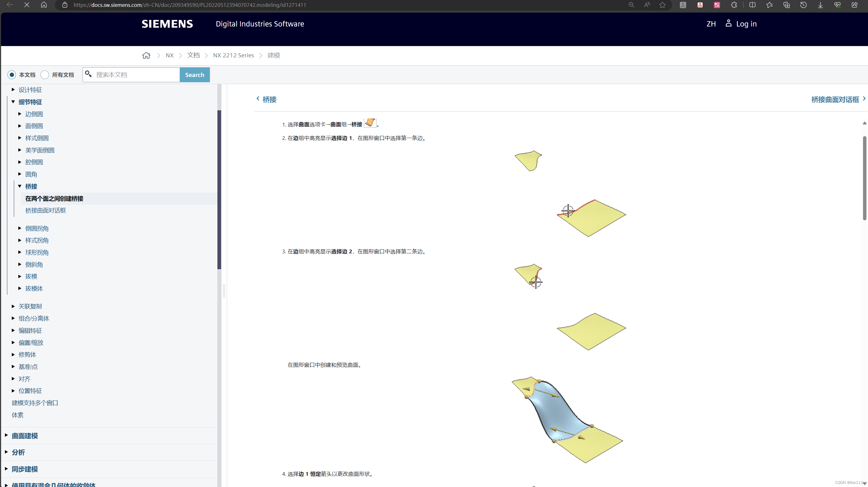Expand the 边倒圆 tree node
The height and width of the screenshot is (487, 868).
pos(20,114)
